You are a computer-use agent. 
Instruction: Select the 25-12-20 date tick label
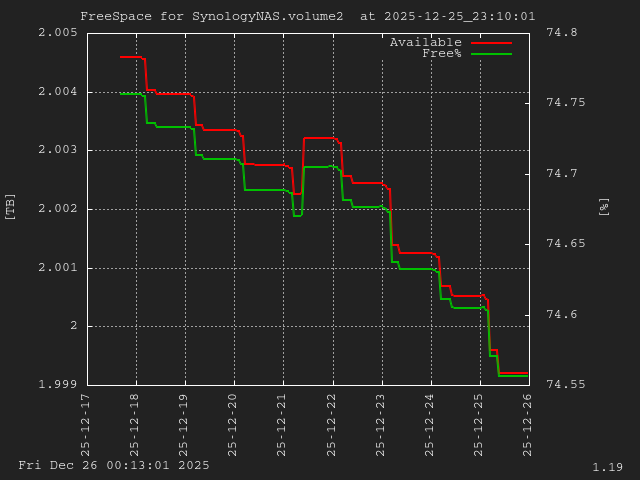coord(234,419)
